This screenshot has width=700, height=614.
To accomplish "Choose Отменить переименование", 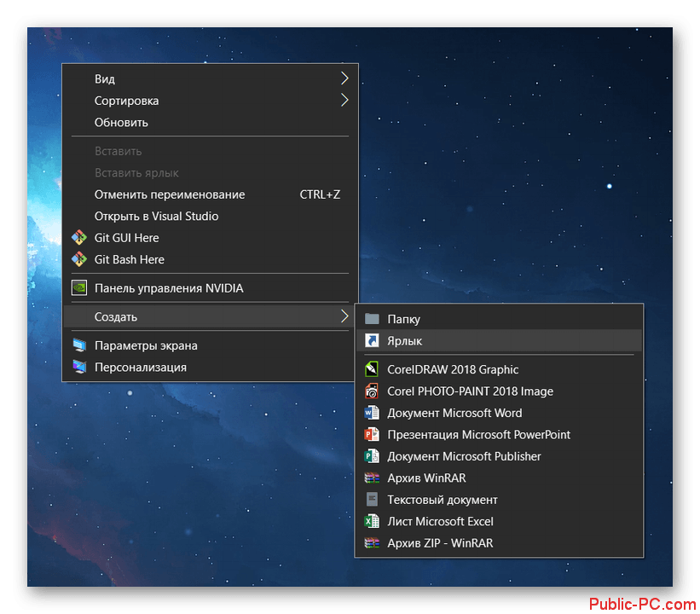I will pos(210,194).
